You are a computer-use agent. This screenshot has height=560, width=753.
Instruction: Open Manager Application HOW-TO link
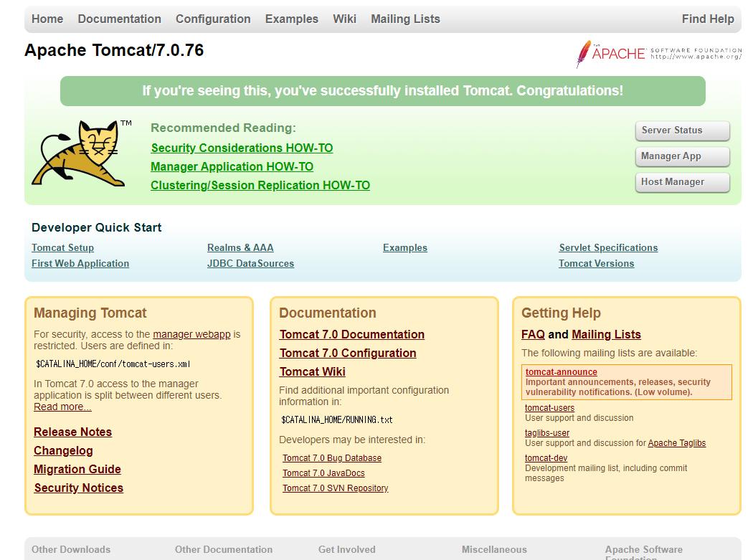[x=232, y=166]
